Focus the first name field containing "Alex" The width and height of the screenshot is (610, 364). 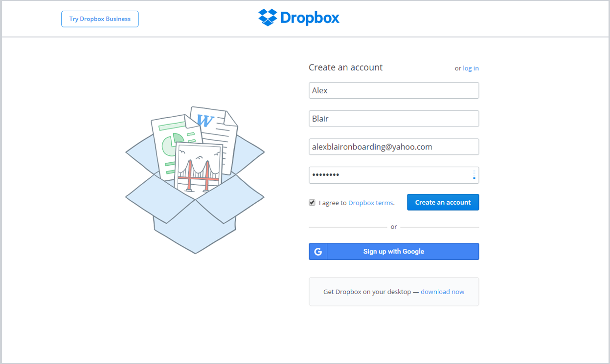[394, 90]
